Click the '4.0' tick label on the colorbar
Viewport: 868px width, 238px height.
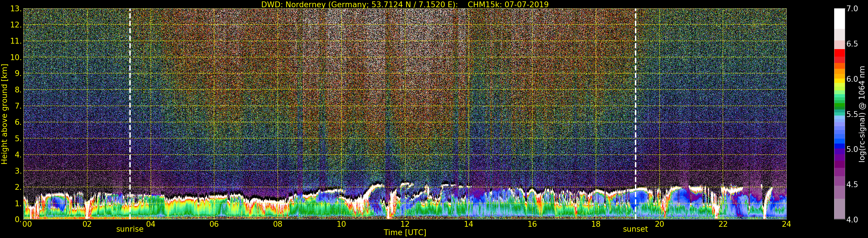tap(852, 220)
